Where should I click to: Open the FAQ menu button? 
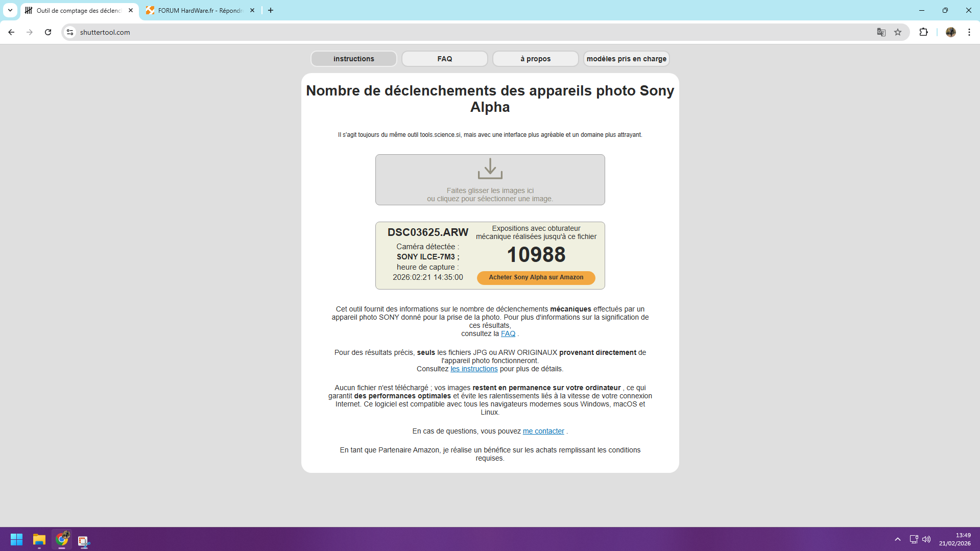pos(445,59)
